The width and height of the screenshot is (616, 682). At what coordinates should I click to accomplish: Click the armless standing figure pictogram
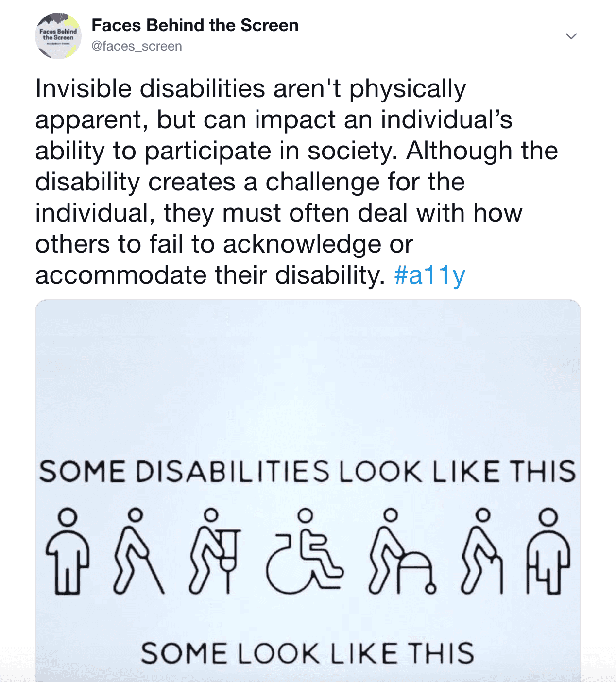pyautogui.click(x=68, y=551)
